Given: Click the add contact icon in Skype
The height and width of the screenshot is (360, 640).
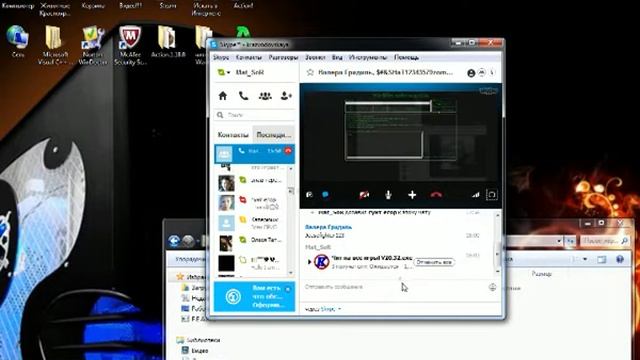Looking at the screenshot, I should pyautogui.click(x=286, y=96).
